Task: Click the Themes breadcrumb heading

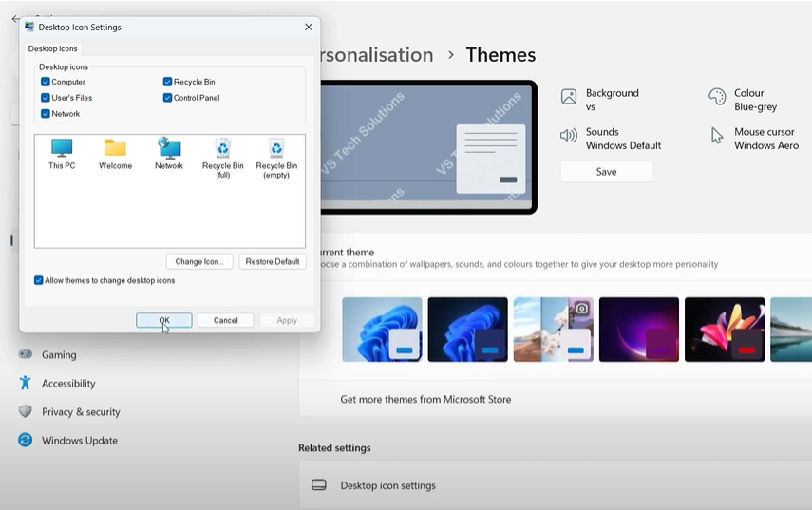Action: click(500, 55)
